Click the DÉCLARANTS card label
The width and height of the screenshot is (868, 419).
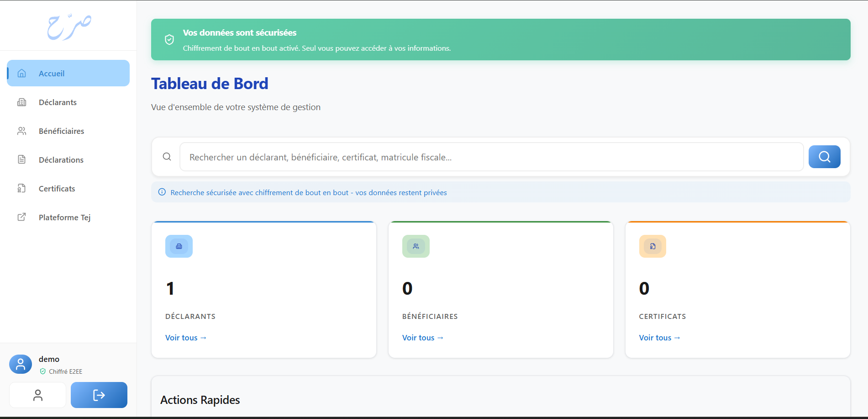click(190, 316)
